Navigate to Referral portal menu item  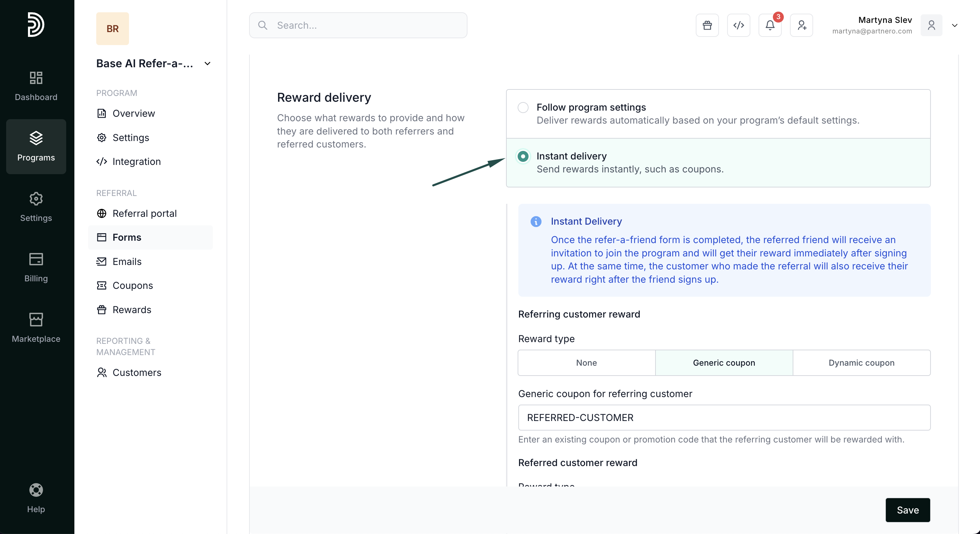click(145, 213)
